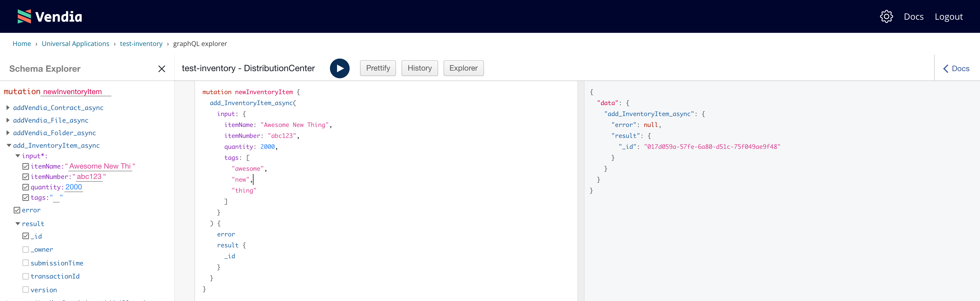This screenshot has width=980, height=301.
Task: Click the Play/Execute query button
Action: (340, 68)
